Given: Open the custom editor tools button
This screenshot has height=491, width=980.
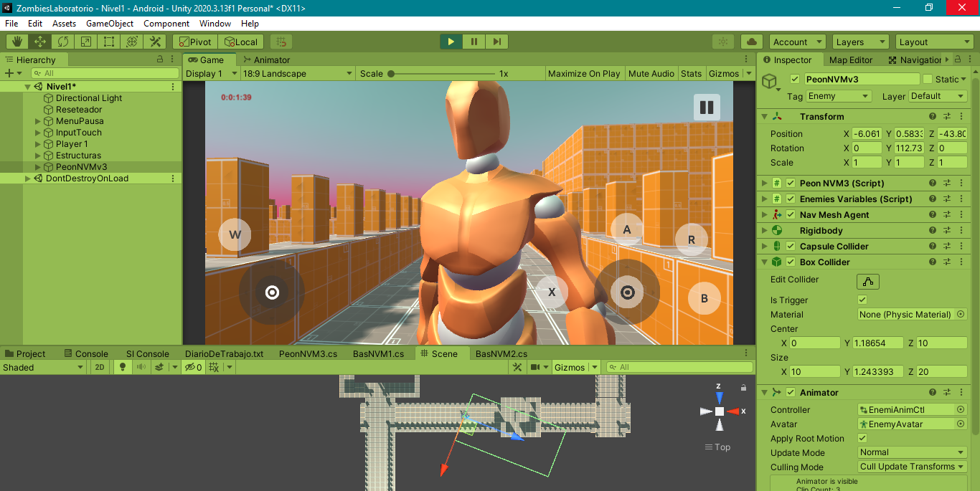Looking at the screenshot, I should (x=155, y=42).
